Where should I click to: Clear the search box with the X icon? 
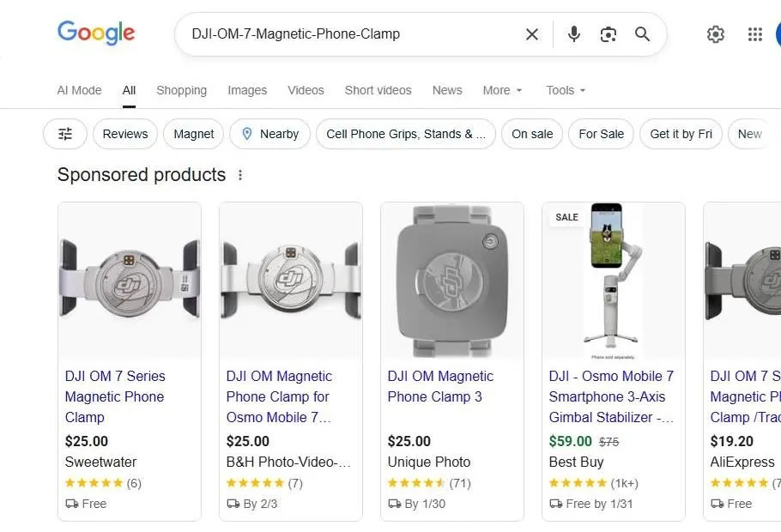531,34
